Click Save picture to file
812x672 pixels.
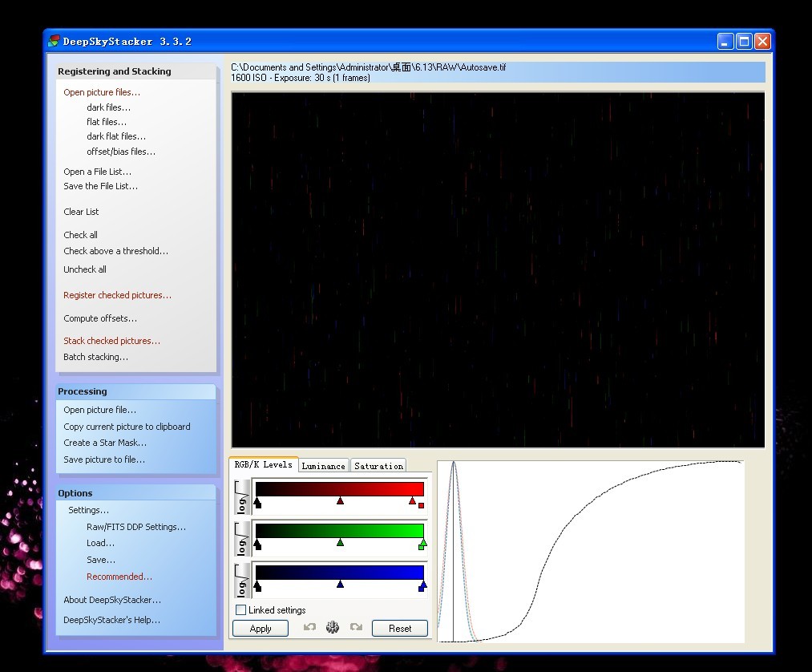(104, 459)
